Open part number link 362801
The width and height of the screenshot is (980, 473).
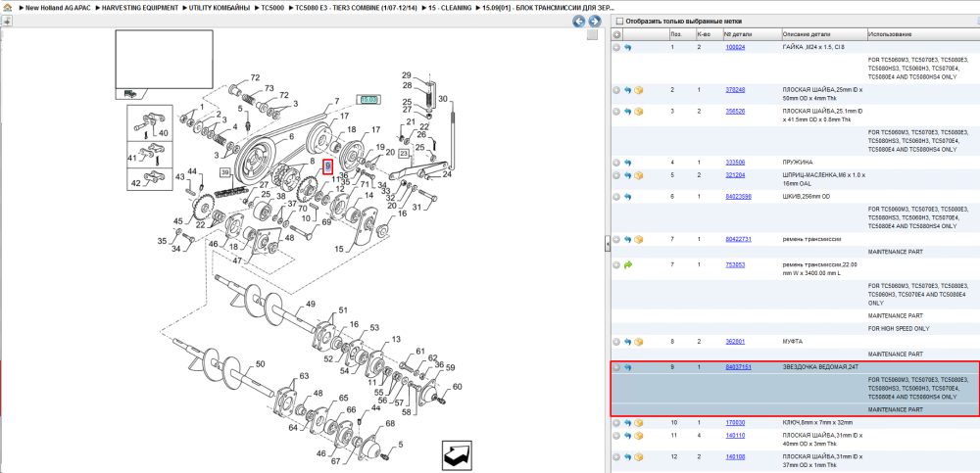pos(735,342)
